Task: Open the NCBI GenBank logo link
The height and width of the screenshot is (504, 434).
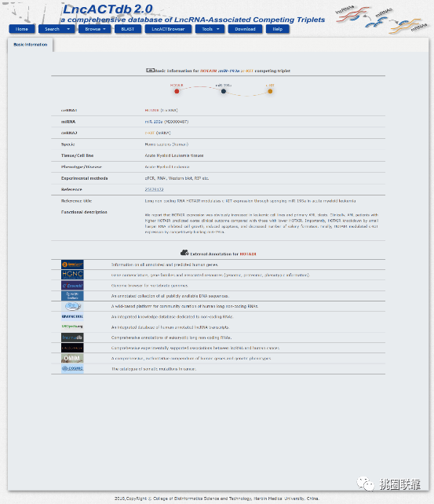Action: click(x=72, y=296)
